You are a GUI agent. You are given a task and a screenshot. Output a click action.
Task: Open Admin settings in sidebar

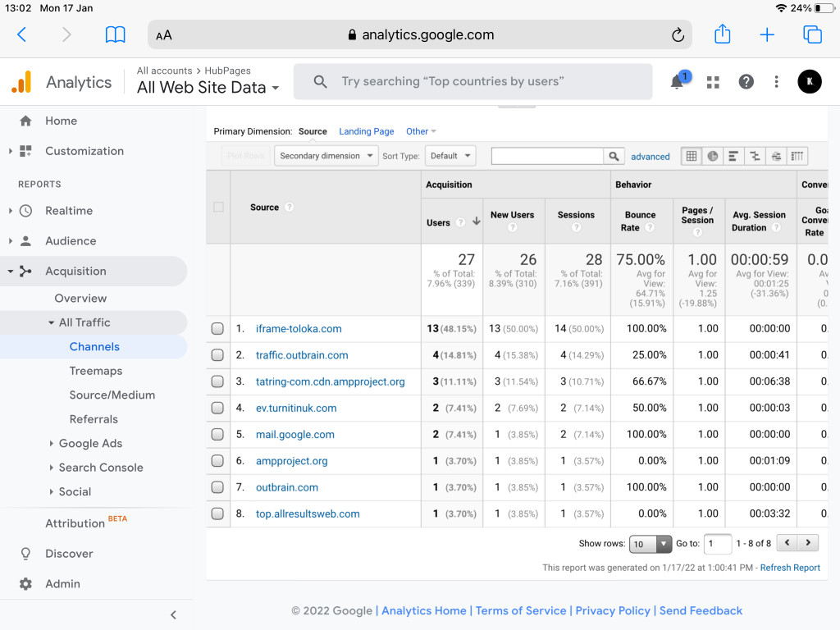(62, 584)
